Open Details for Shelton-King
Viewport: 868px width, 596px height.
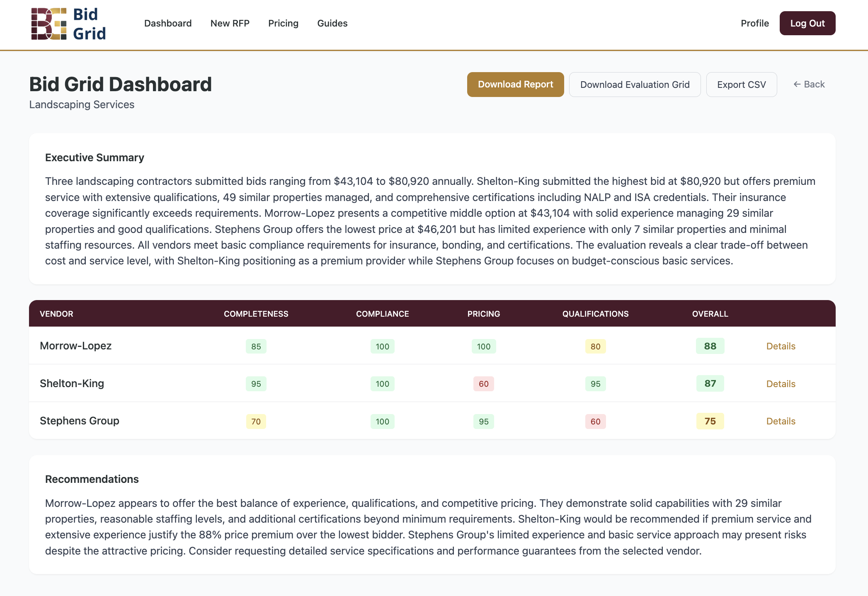click(781, 384)
